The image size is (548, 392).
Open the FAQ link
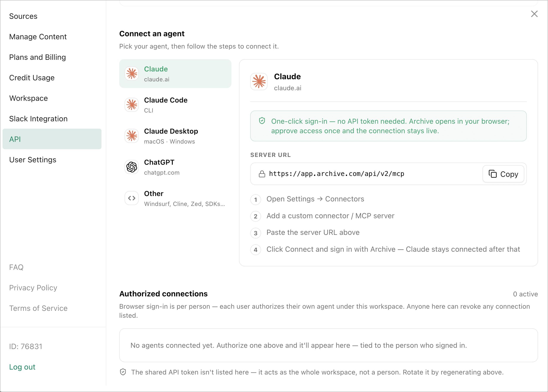point(16,267)
